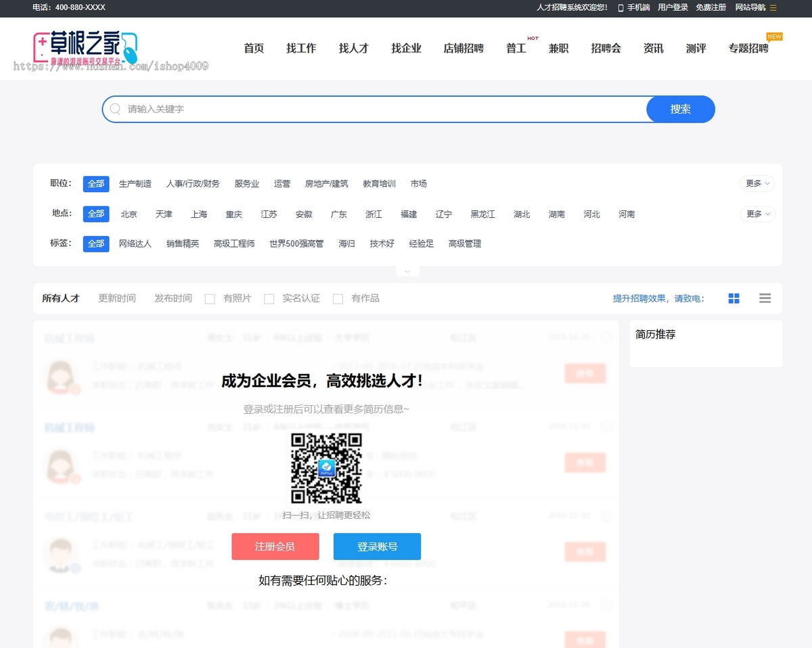Filter 标签 by 世界500强高管

click(296, 244)
